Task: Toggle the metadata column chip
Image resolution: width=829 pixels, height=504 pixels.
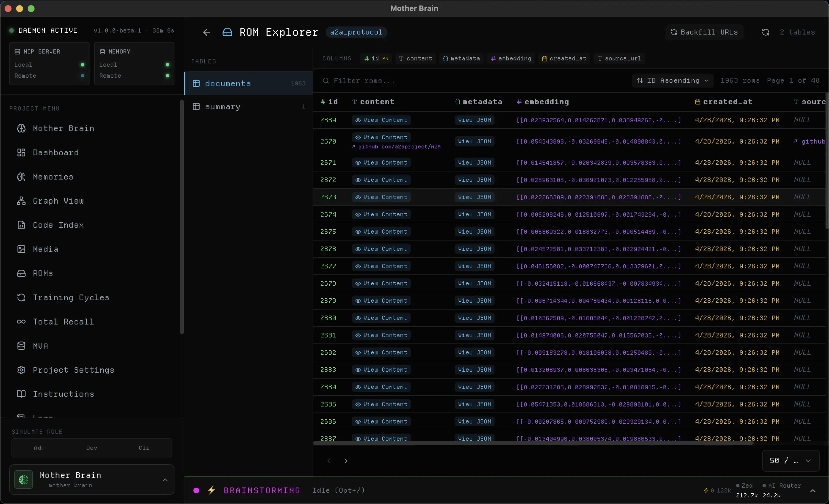Action: click(461, 58)
